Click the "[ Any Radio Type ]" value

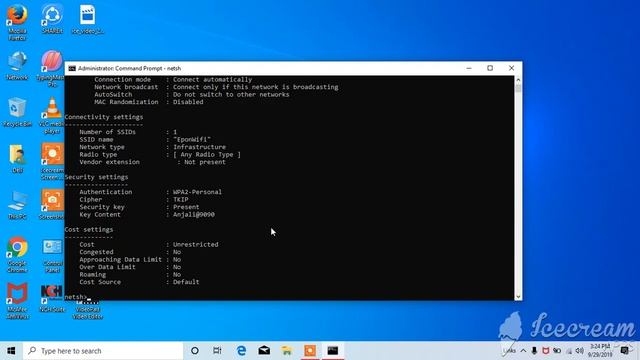pos(207,154)
